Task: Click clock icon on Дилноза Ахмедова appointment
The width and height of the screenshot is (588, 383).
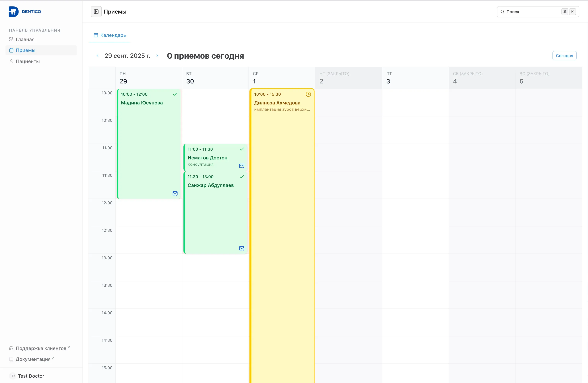Action: (x=308, y=94)
